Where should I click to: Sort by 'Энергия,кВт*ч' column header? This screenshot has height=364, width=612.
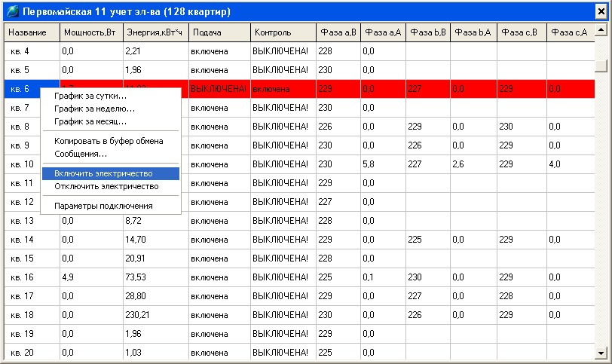(x=155, y=33)
